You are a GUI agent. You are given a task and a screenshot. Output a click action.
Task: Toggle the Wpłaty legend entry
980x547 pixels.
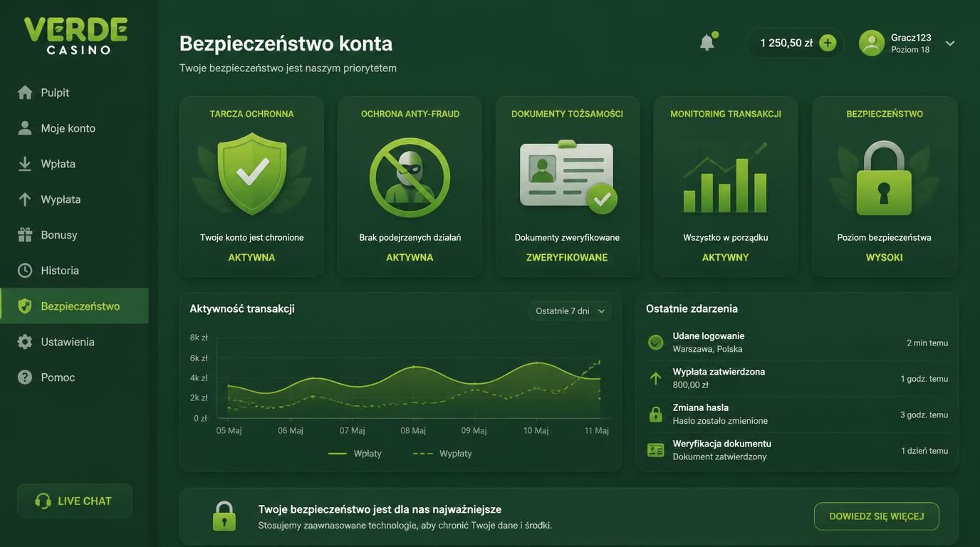click(355, 454)
